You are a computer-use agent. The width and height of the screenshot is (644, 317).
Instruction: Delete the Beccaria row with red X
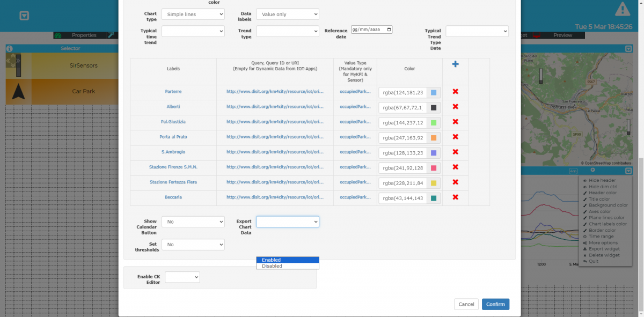455,197
